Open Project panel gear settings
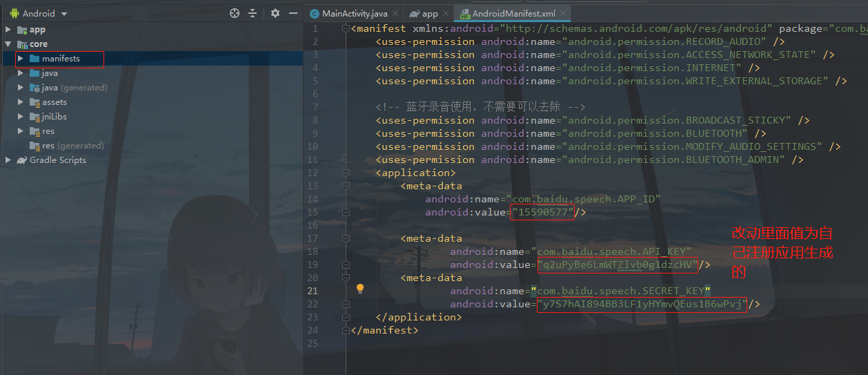 click(275, 13)
